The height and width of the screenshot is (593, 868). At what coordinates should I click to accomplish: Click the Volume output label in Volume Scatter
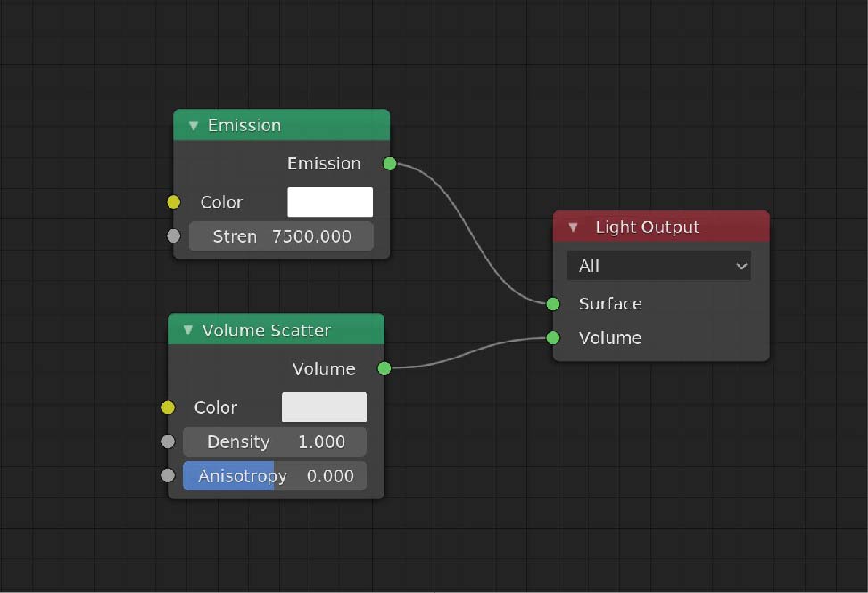[x=324, y=369]
